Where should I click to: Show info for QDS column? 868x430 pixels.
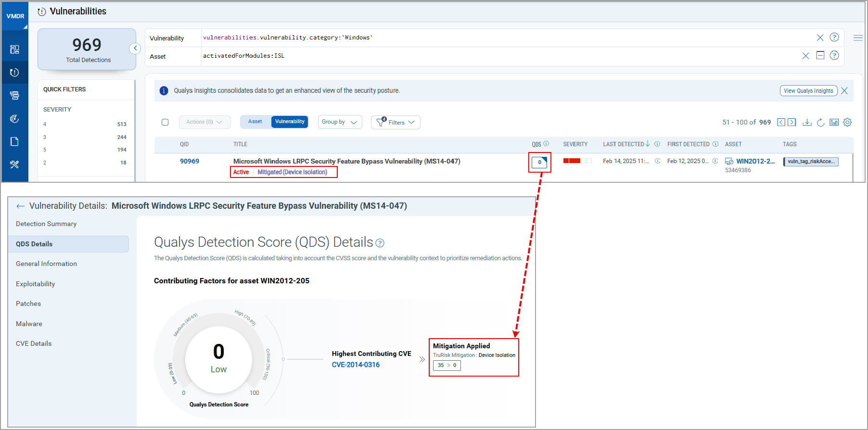coord(546,144)
